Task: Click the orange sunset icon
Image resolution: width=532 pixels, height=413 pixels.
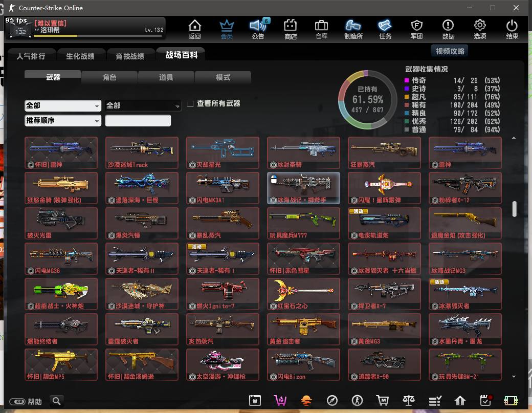Action: [306, 401]
